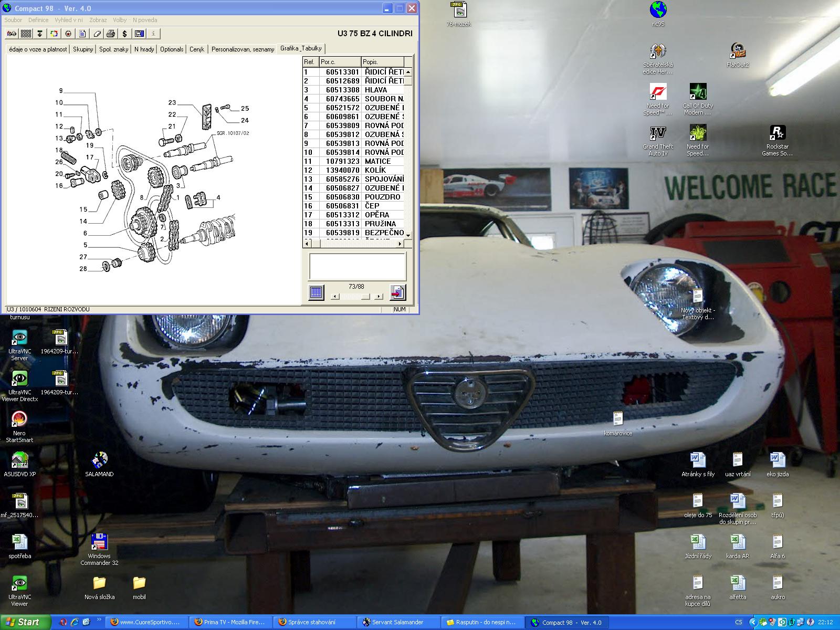Click the Windows Start button

point(25,622)
